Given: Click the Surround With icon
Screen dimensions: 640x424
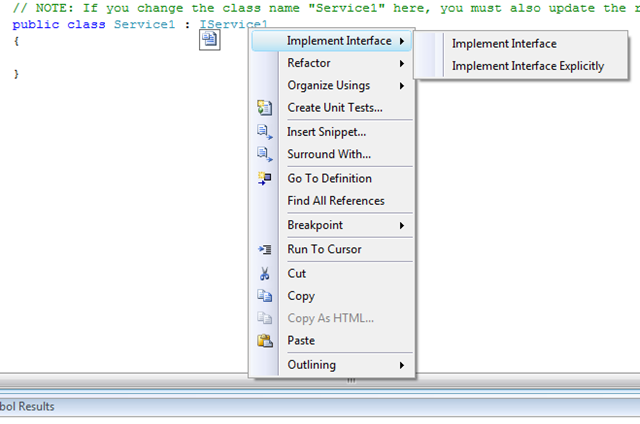Looking at the screenshot, I should tap(264, 154).
